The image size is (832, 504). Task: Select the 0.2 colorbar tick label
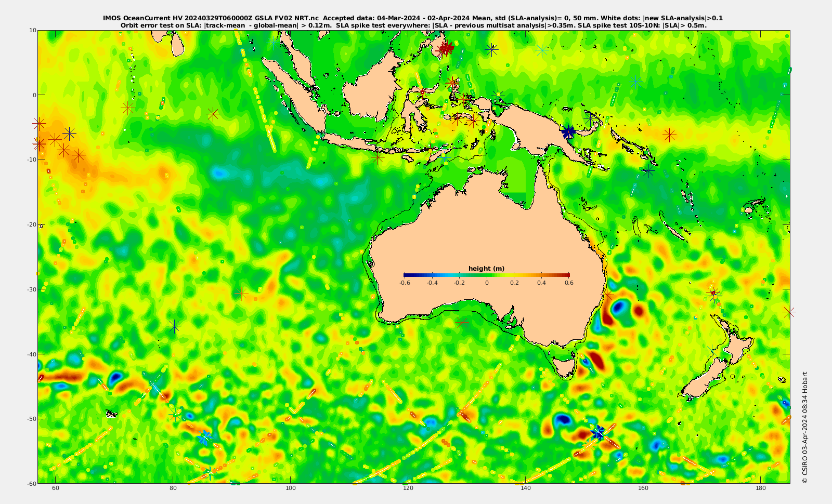pos(514,283)
